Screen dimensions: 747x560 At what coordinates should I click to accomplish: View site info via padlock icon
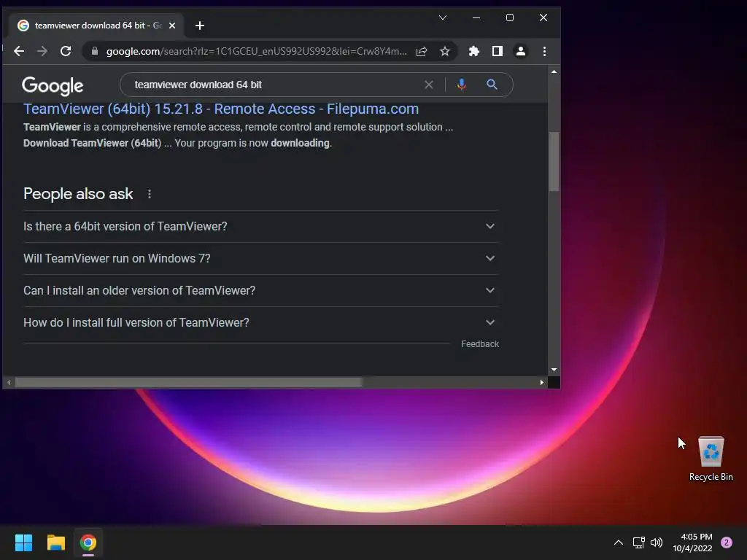coord(94,51)
